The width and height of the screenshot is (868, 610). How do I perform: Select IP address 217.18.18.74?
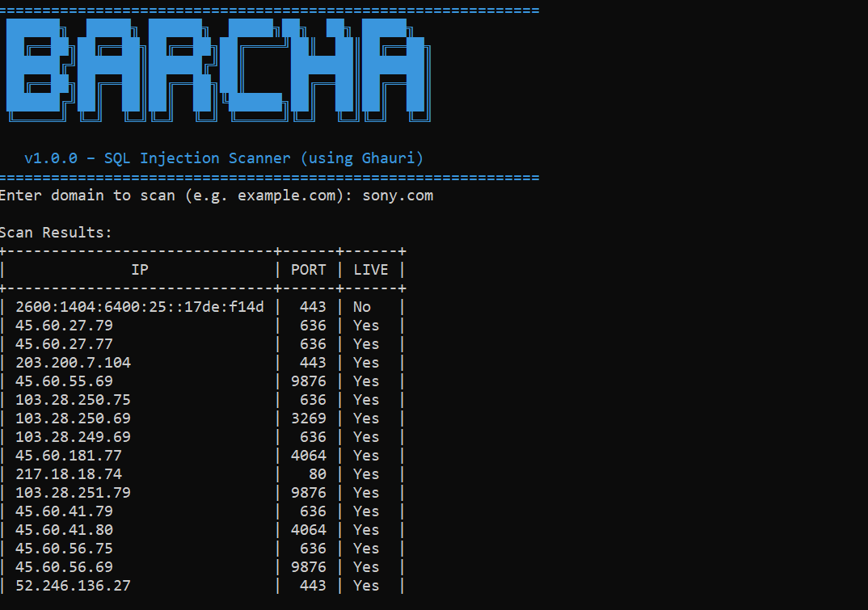69,474
